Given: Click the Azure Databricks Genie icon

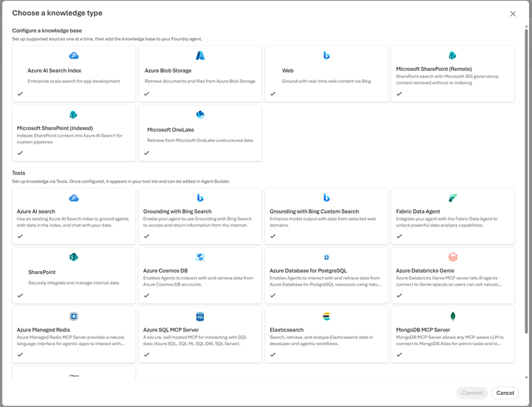Looking at the screenshot, I should pyautogui.click(x=453, y=257).
